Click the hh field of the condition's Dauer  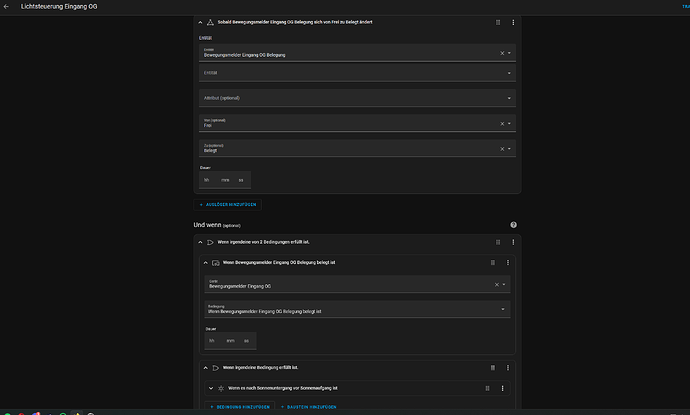click(212, 341)
